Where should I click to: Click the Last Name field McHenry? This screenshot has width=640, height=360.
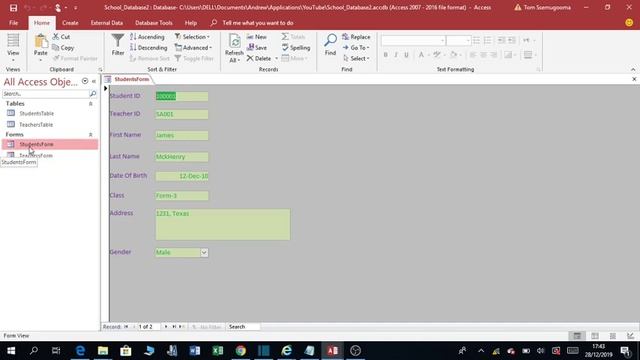click(182, 157)
